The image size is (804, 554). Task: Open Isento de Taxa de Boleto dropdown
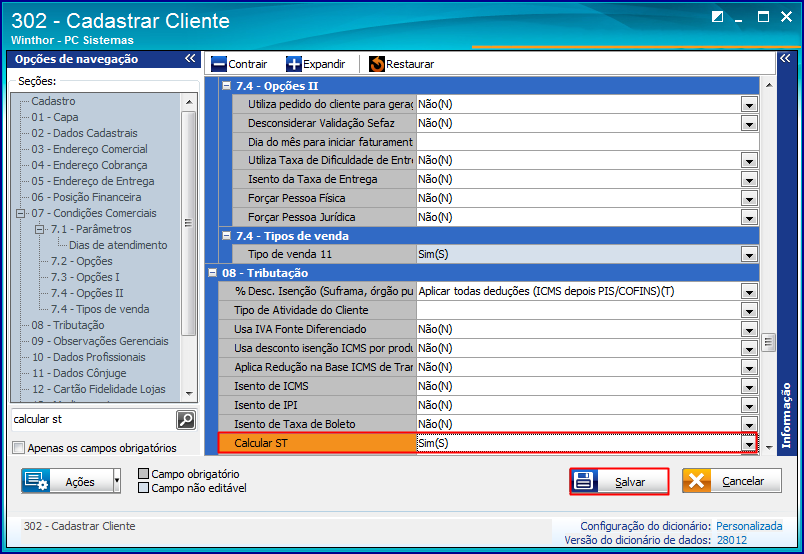[749, 424]
